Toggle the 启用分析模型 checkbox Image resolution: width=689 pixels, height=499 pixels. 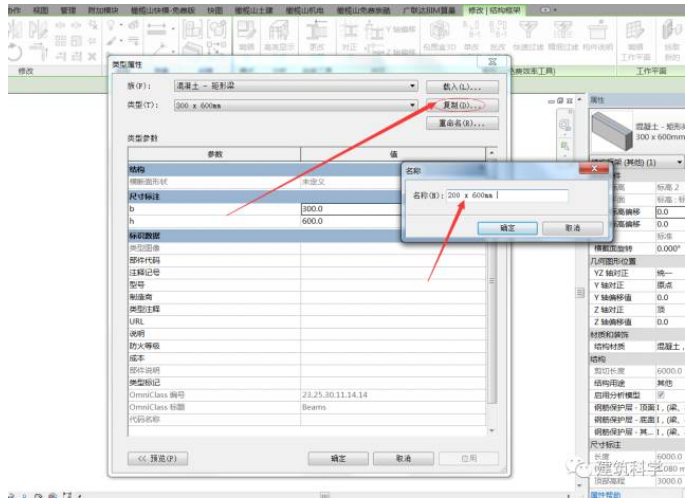660,395
